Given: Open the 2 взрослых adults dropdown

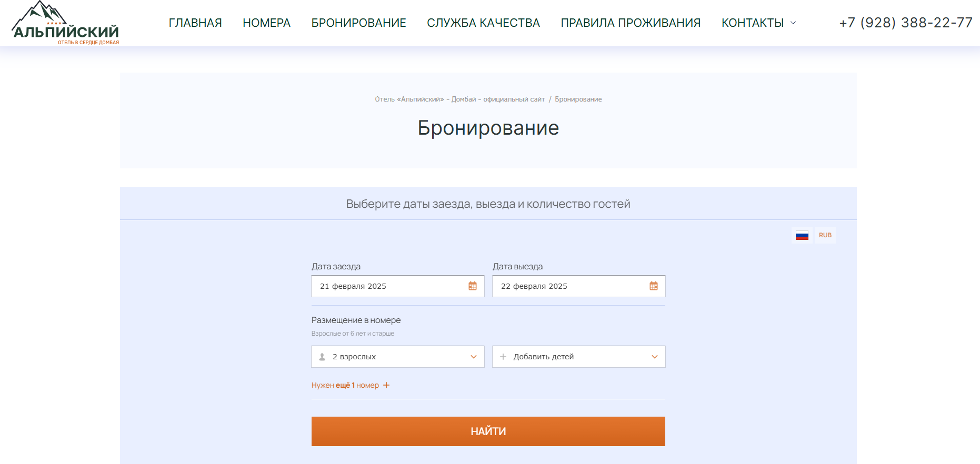Looking at the screenshot, I should point(397,357).
